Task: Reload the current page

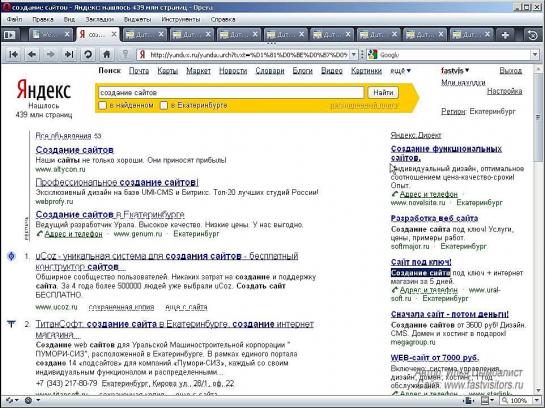Action: [88, 54]
